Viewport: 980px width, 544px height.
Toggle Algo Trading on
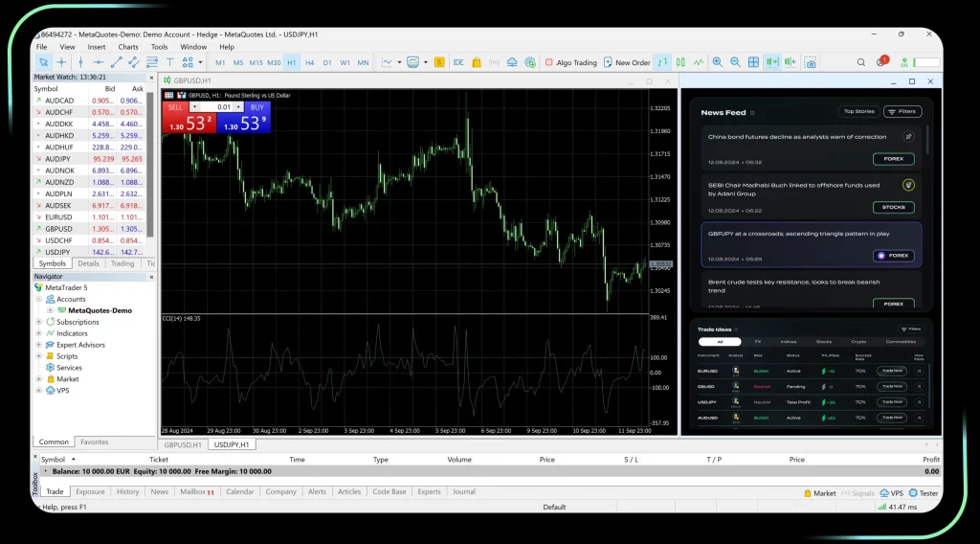(570, 62)
